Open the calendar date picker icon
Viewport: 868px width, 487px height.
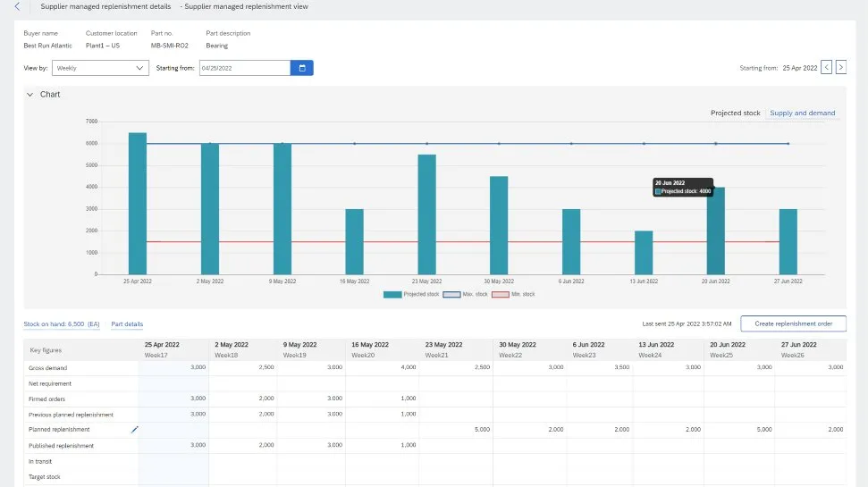coord(302,68)
